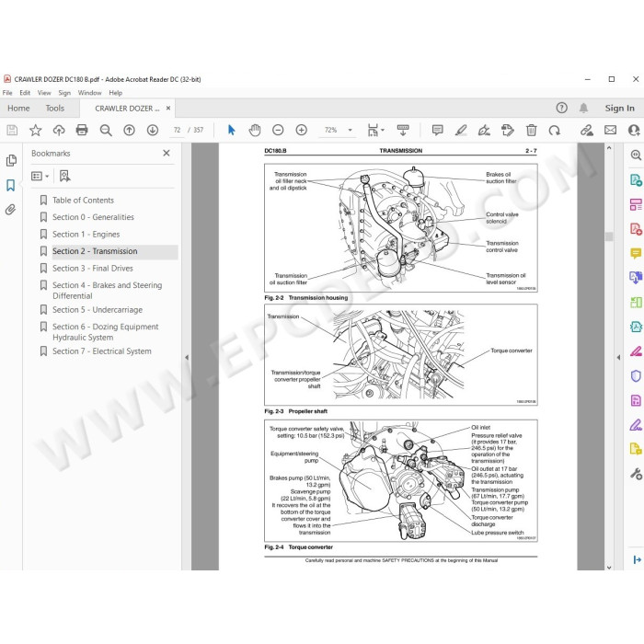
Task: Open Section 6 - Dozing Equipment bookmark
Action: click(x=106, y=332)
